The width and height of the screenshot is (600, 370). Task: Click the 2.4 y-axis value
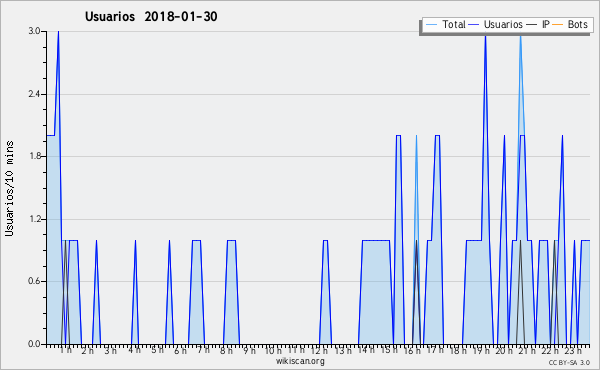(x=34, y=94)
